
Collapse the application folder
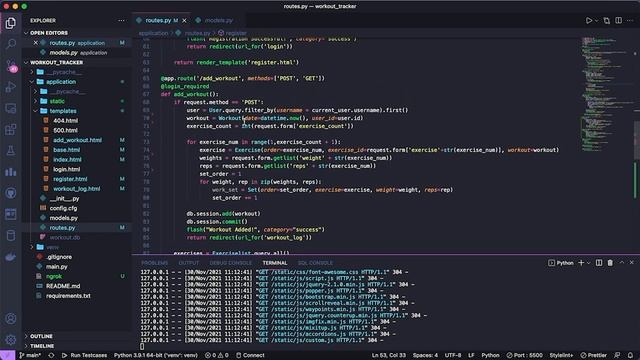(32, 82)
